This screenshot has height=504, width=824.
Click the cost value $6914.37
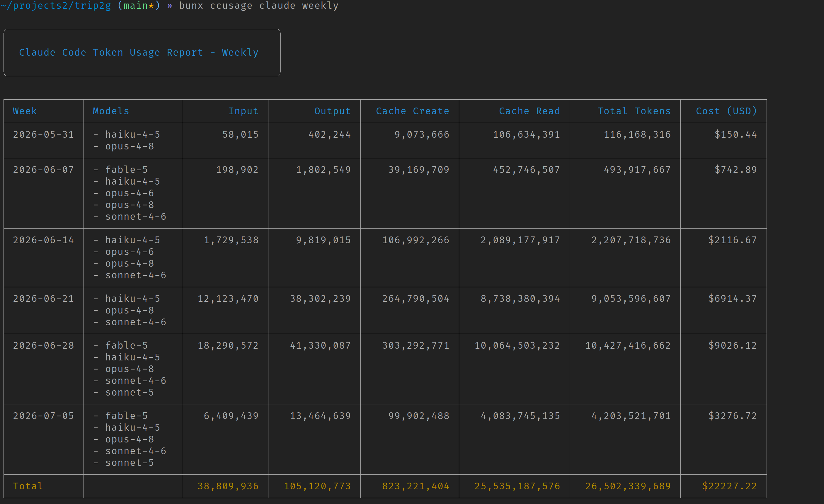(733, 298)
